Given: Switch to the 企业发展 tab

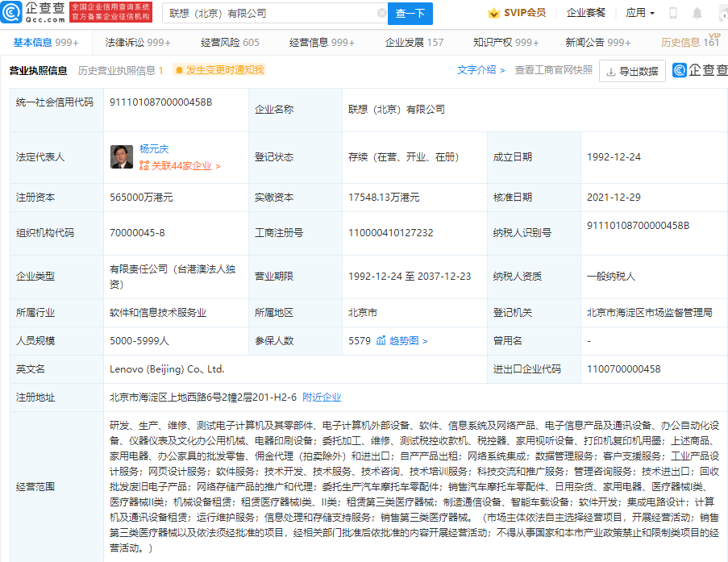Looking at the screenshot, I should coord(414,43).
